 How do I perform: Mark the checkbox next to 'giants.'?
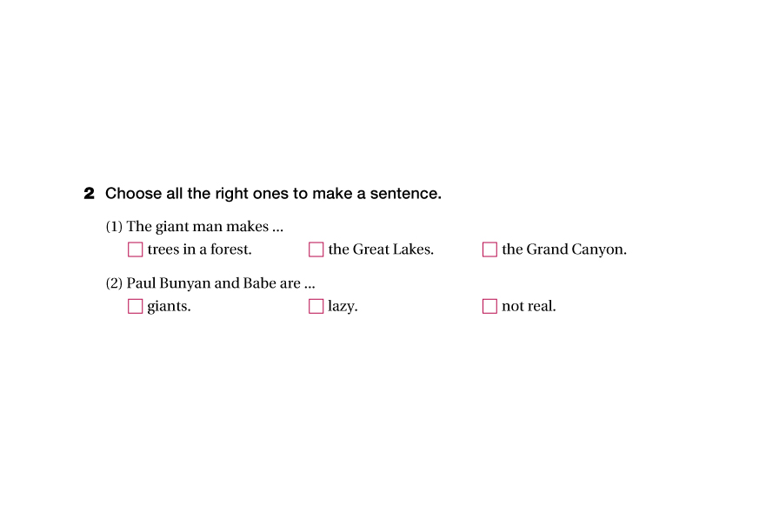135,306
